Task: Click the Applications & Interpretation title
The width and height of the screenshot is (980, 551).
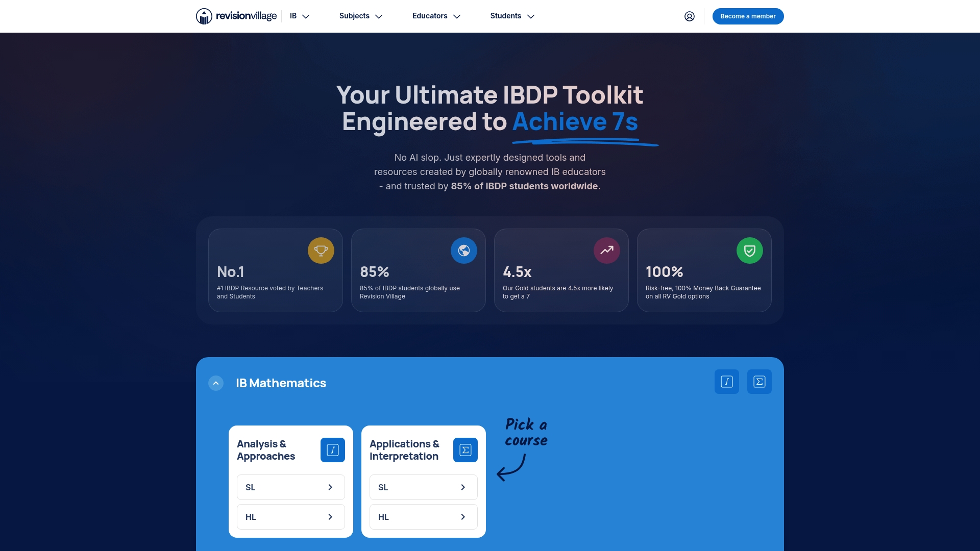Action: [404, 450]
